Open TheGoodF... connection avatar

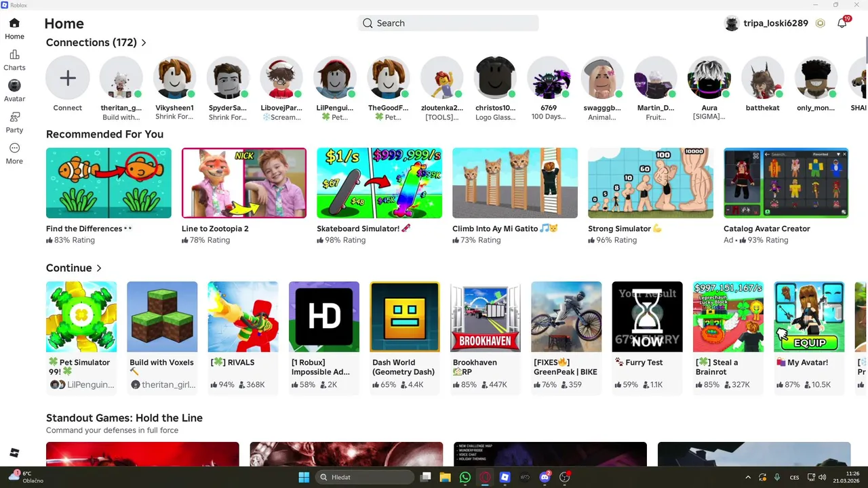click(389, 77)
